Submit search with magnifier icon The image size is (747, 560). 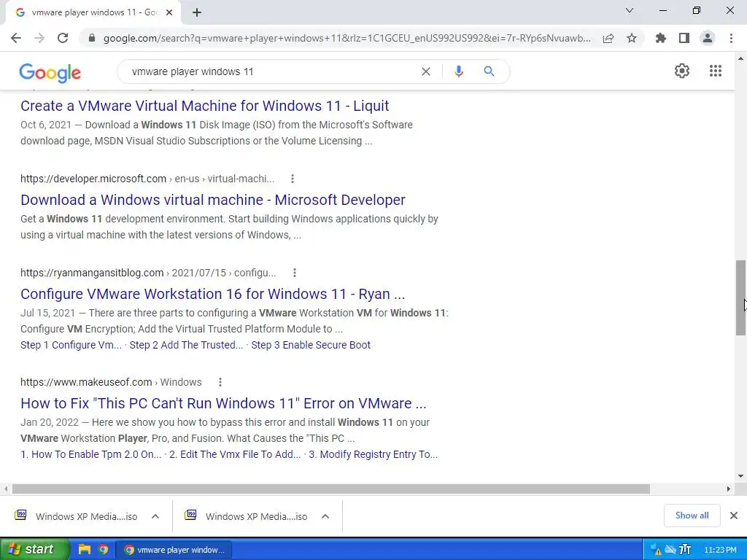pos(489,71)
